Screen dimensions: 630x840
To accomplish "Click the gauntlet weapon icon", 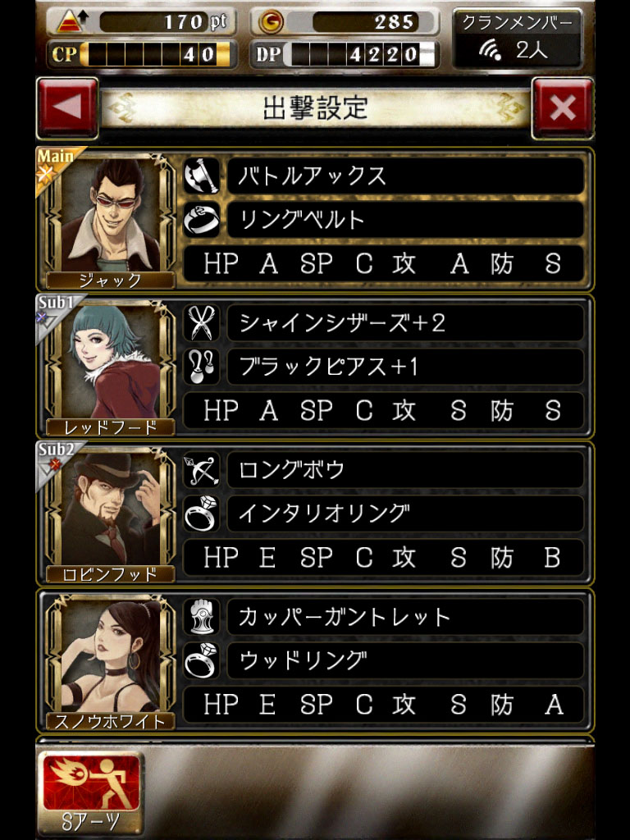I will tap(202, 617).
